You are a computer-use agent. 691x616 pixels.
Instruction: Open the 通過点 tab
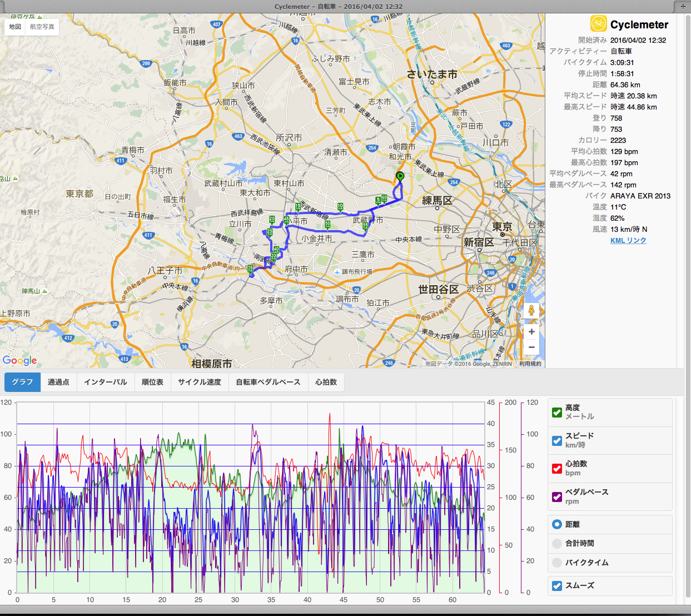click(58, 382)
